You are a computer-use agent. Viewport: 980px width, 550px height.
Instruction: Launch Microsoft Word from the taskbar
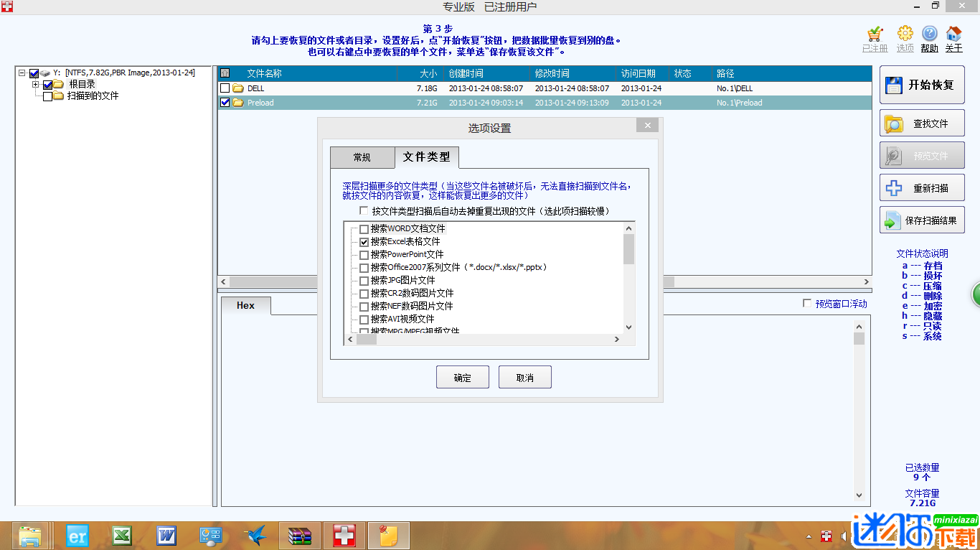(166, 535)
